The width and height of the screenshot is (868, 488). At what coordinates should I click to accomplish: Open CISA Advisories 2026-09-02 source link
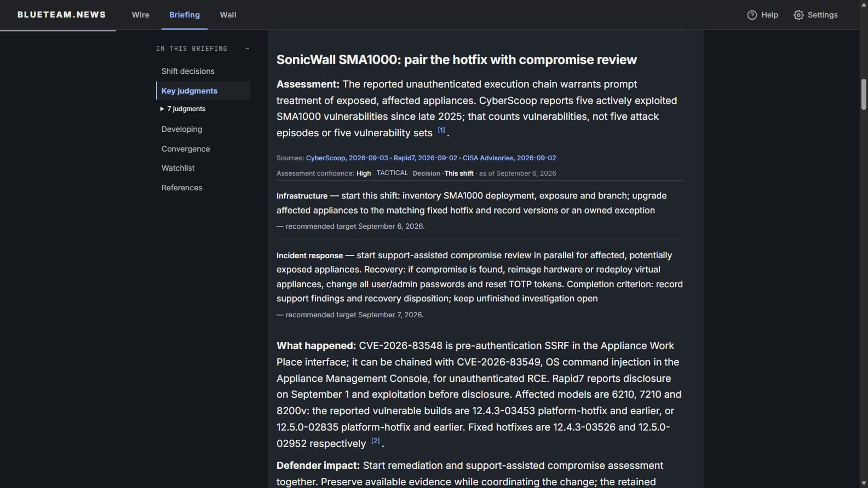[x=509, y=158]
